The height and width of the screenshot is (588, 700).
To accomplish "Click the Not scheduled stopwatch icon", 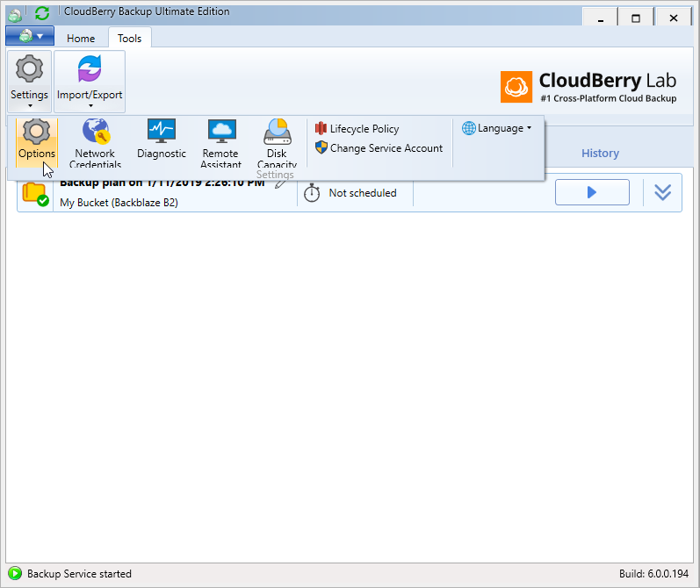I will pyautogui.click(x=312, y=193).
